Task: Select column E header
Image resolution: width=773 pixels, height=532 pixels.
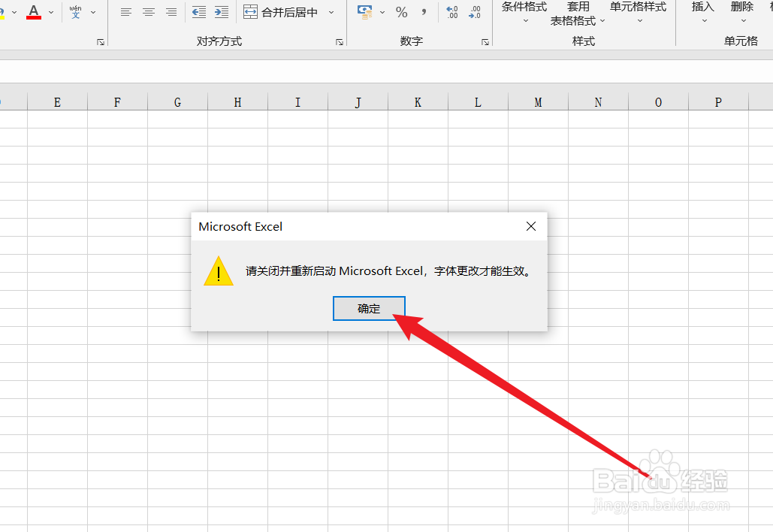Action: (x=58, y=102)
